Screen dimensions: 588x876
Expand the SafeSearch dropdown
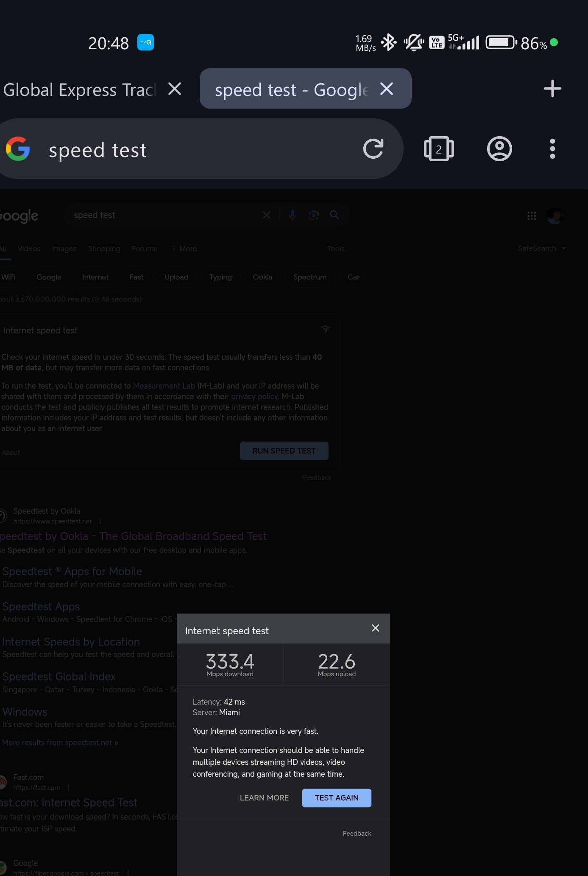[x=542, y=248]
